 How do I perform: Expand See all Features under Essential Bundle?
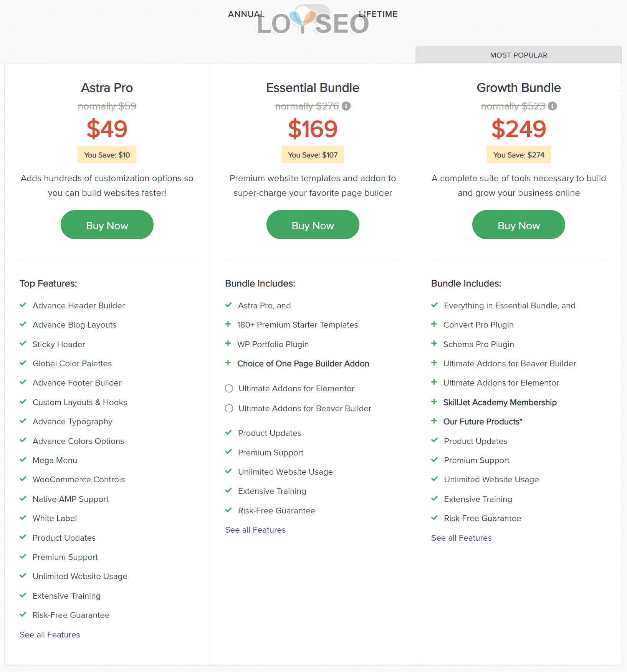pyautogui.click(x=255, y=530)
